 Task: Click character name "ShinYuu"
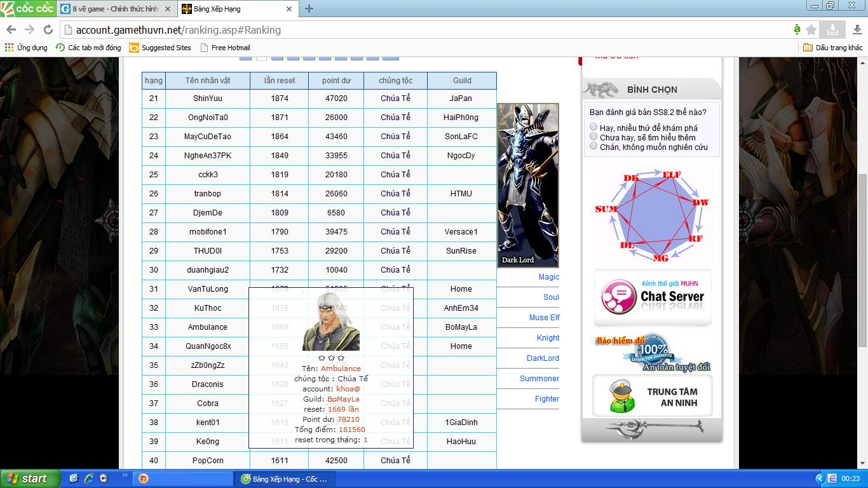pyautogui.click(x=208, y=98)
